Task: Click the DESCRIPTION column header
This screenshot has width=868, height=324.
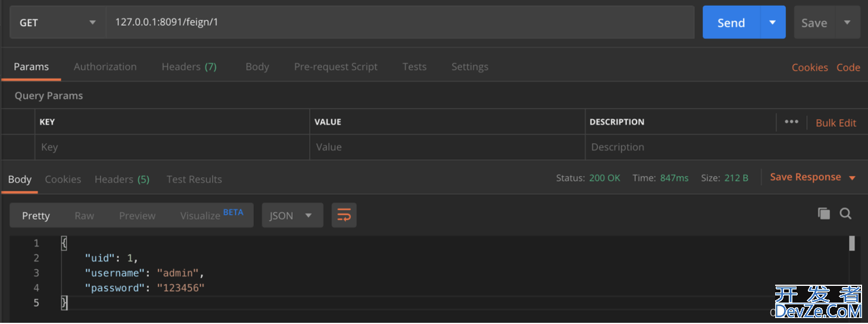Action: (x=617, y=121)
